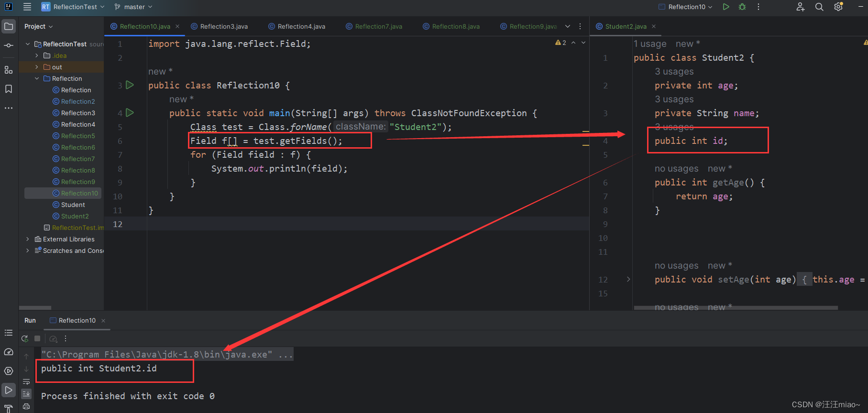This screenshot has height=413, width=868.
Task: Expand External Libraries node
Action: 28,239
